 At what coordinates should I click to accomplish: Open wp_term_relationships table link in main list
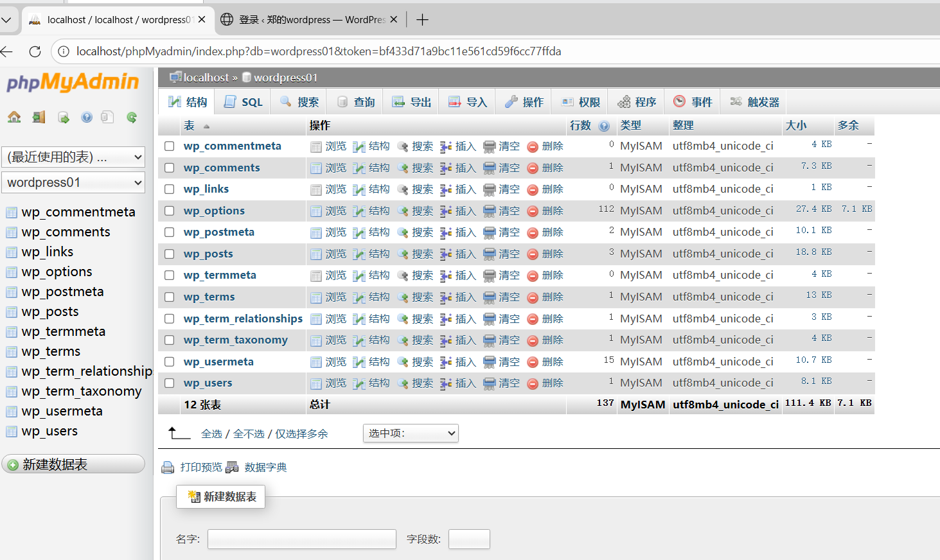click(243, 319)
